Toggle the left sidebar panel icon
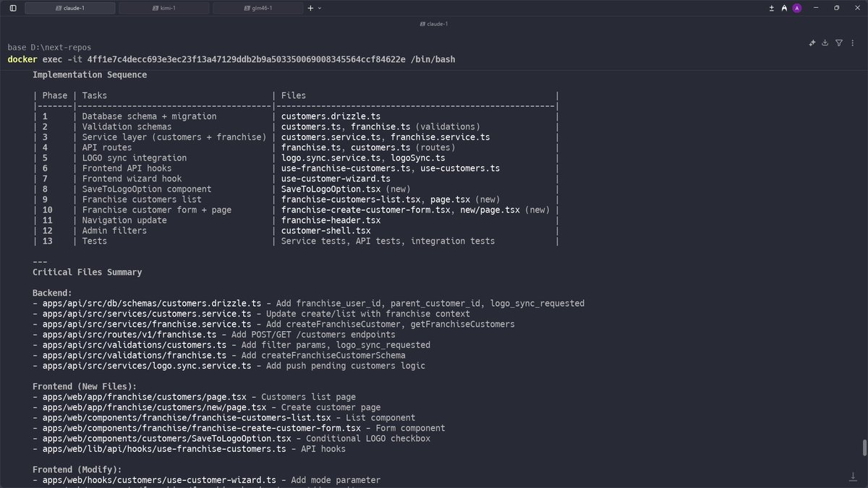Screen dimensions: 868x488 [x=13, y=8]
